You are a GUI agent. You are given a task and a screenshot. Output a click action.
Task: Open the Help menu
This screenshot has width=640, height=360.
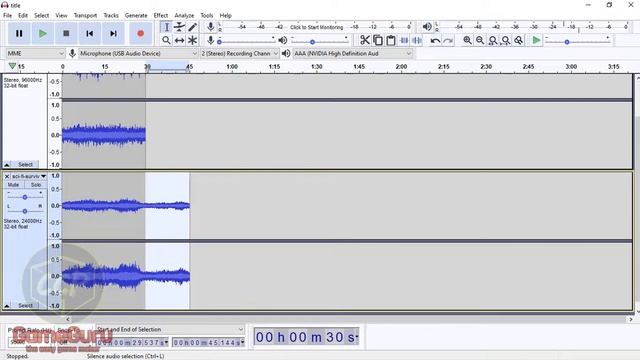(225, 16)
